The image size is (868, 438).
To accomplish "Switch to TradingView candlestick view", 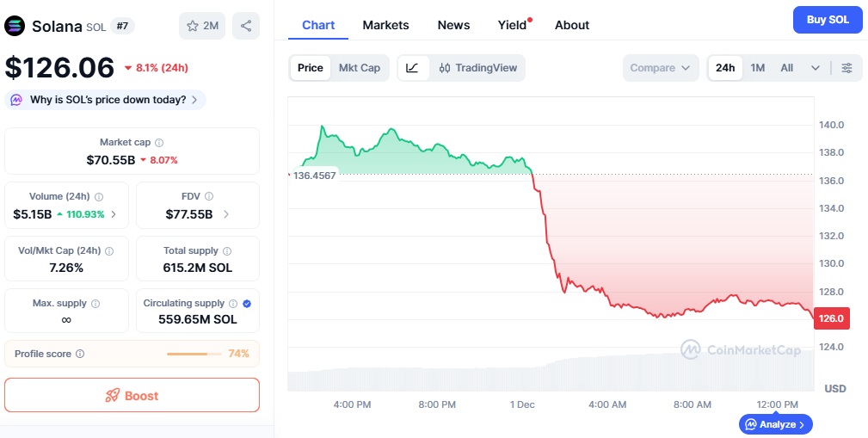I will click(477, 68).
